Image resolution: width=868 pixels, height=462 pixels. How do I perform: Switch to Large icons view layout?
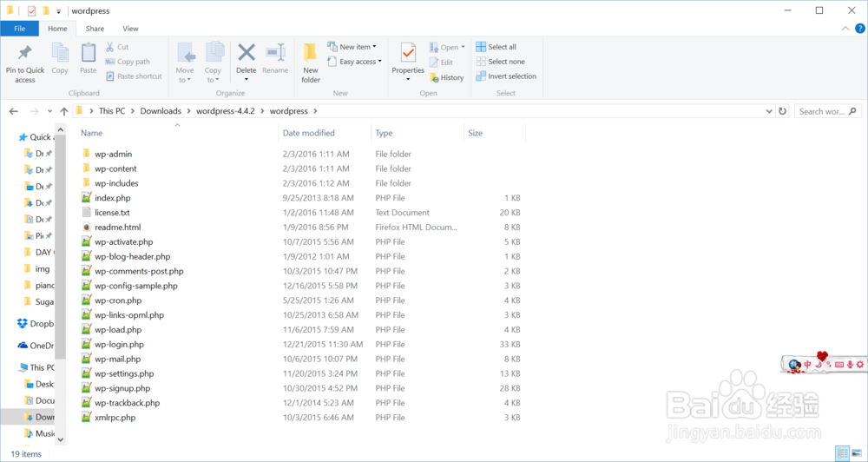tap(857, 453)
